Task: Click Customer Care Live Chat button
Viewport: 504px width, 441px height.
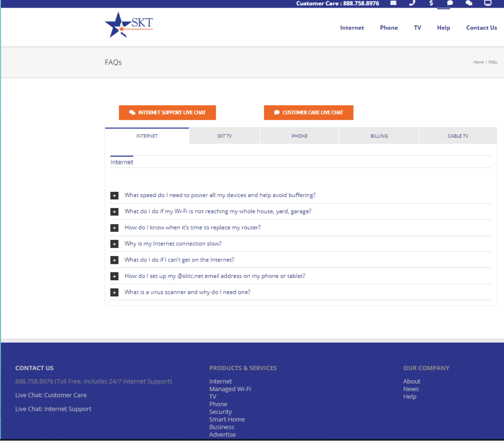Action: pos(308,113)
